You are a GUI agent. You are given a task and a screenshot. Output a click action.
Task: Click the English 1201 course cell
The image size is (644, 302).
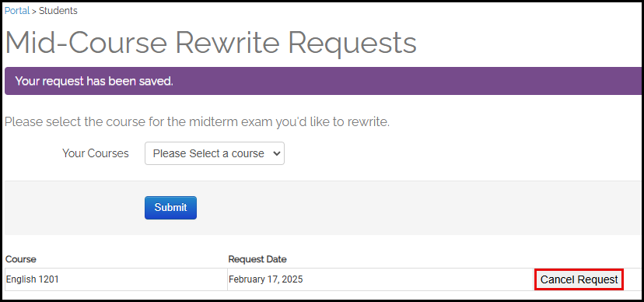coord(116,279)
